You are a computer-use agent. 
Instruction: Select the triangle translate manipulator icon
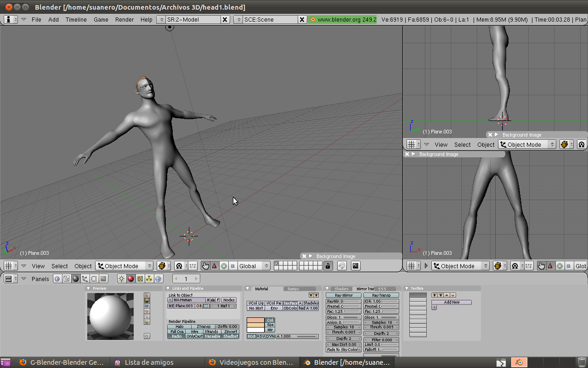(214, 266)
